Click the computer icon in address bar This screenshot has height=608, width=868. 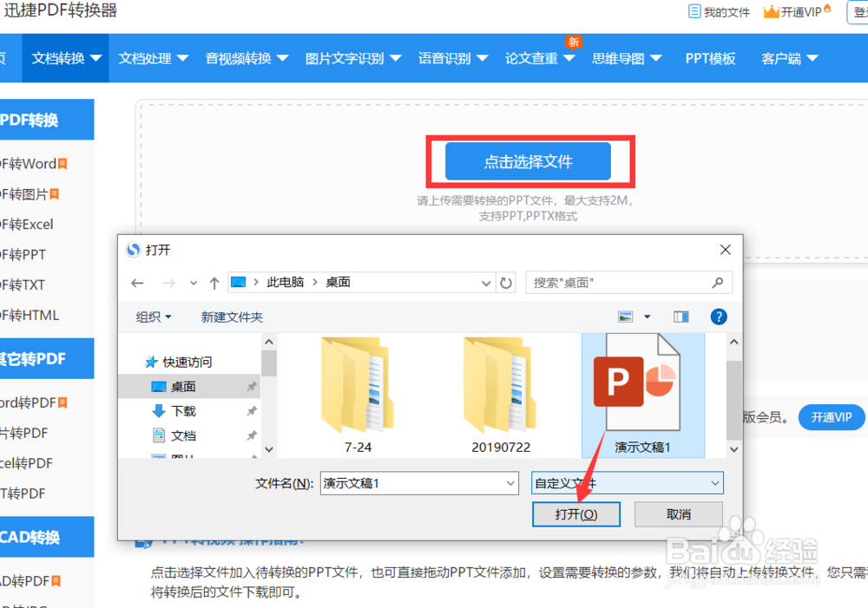[x=238, y=283]
